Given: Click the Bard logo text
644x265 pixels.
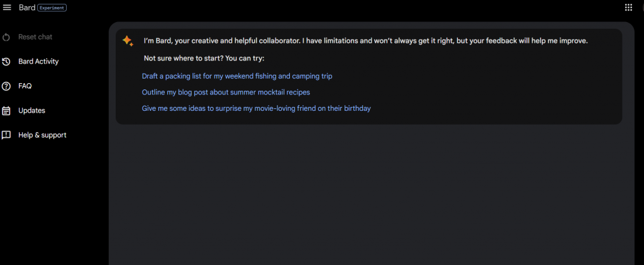Looking at the screenshot, I should [27, 8].
